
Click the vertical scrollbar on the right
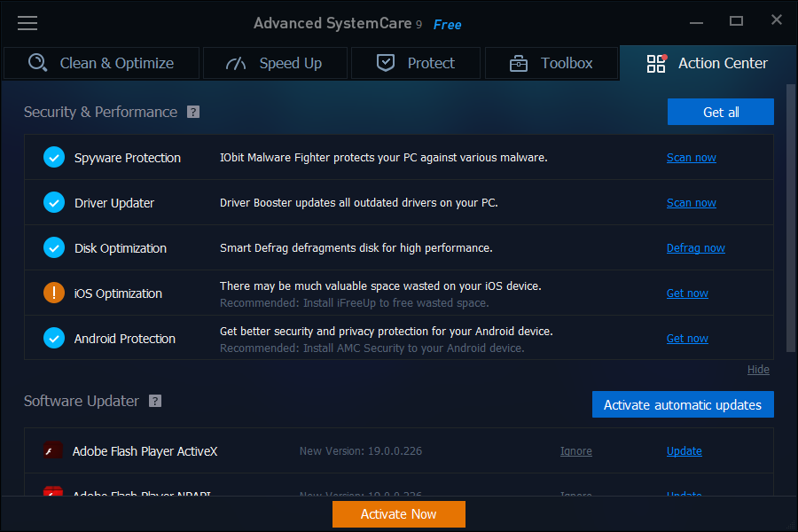coord(790,218)
